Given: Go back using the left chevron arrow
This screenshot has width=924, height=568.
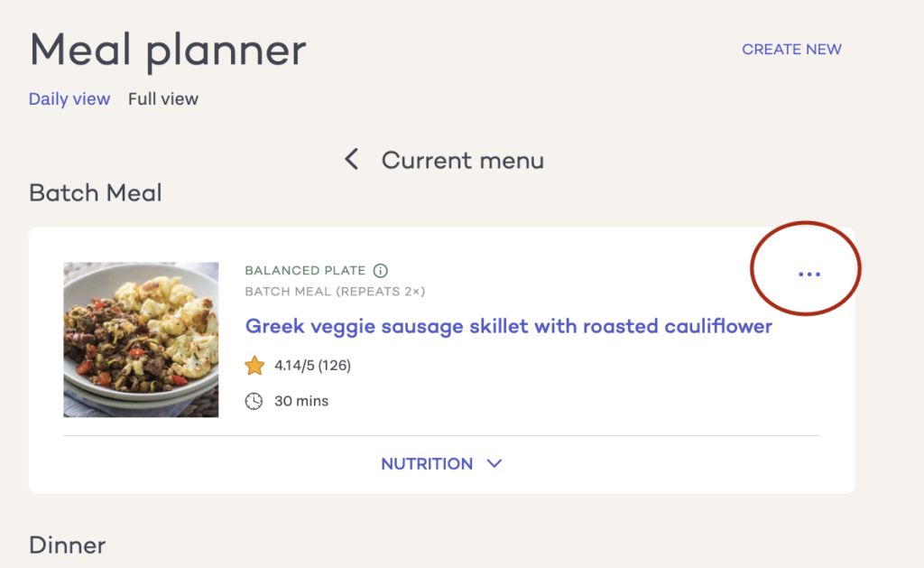Looking at the screenshot, I should (352, 160).
